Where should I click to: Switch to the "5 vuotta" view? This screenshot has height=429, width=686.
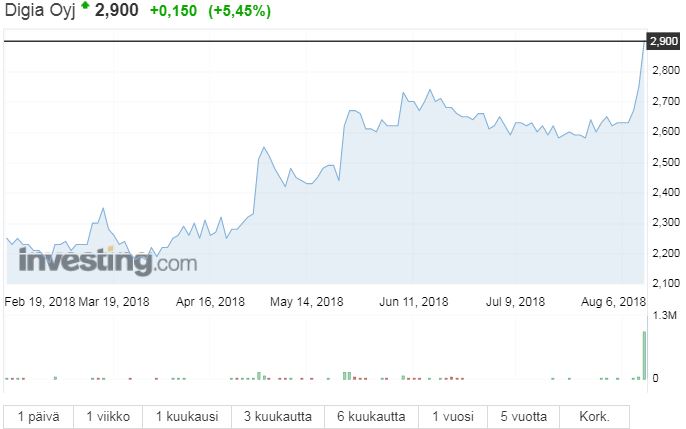[x=525, y=417]
